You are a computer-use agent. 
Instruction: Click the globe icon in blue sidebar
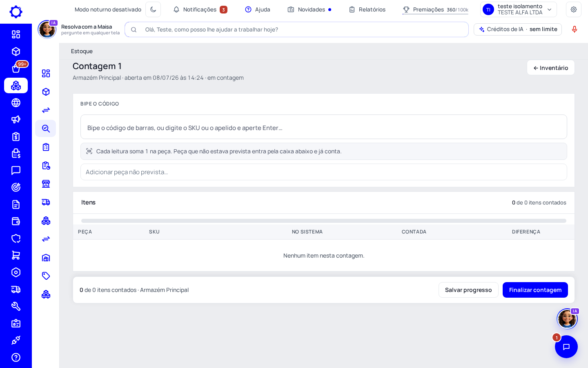[16, 103]
